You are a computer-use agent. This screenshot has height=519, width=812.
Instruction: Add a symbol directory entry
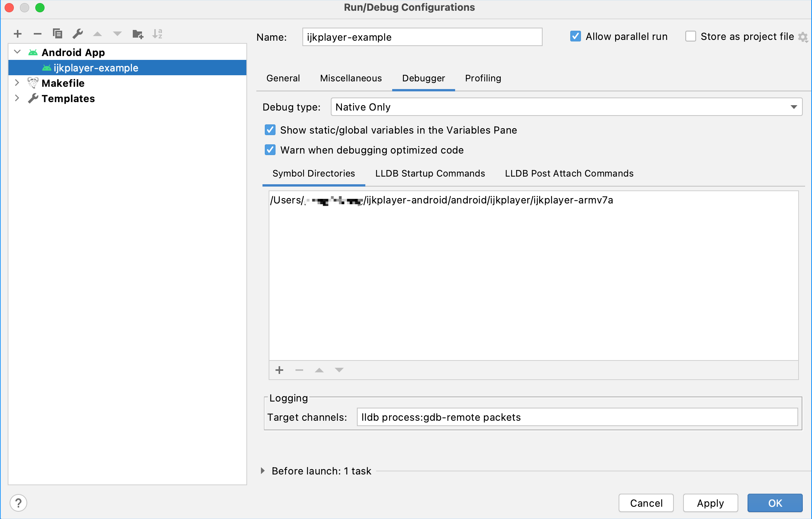point(279,370)
